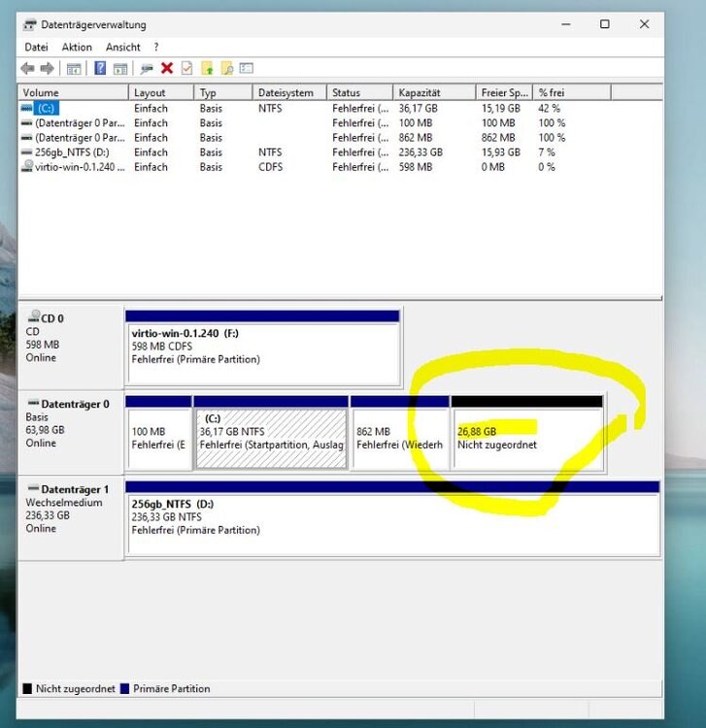Open the Aktion menu
Screen dimensions: 706x728
click(x=77, y=48)
